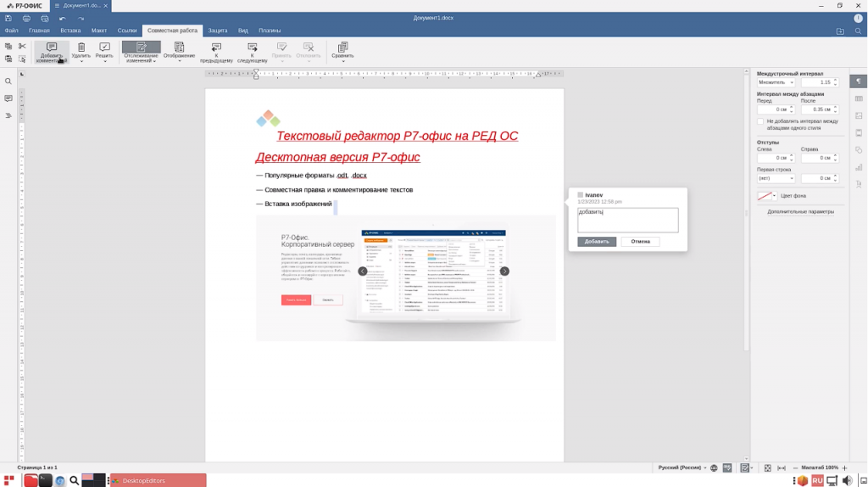The height and width of the screenshot is (487, 868).
Task: Open the Удалить comments dropdown
Action: [81, 61]
